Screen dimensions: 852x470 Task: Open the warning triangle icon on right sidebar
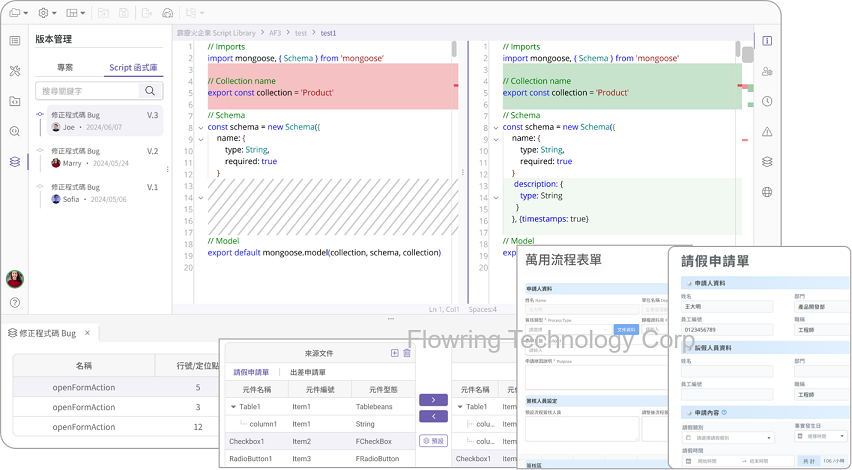(767, 131)
